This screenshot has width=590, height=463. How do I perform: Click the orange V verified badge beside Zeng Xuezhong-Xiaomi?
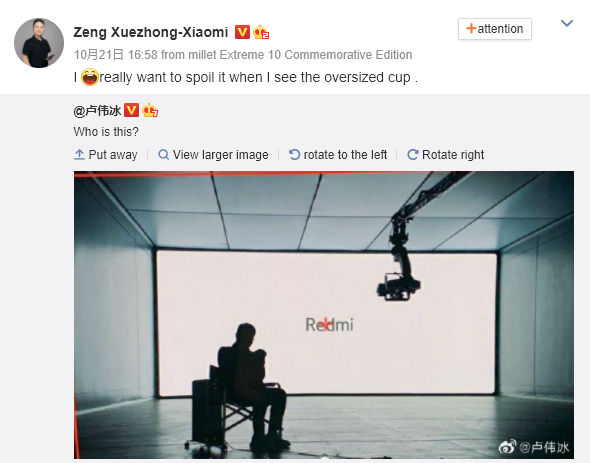pyautogui.click(x=242, y=32)
